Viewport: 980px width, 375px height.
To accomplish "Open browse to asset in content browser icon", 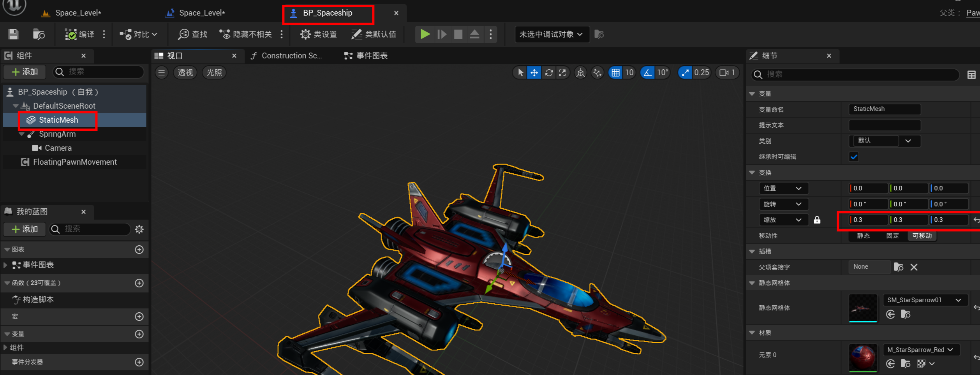I will tap(39, 34).
